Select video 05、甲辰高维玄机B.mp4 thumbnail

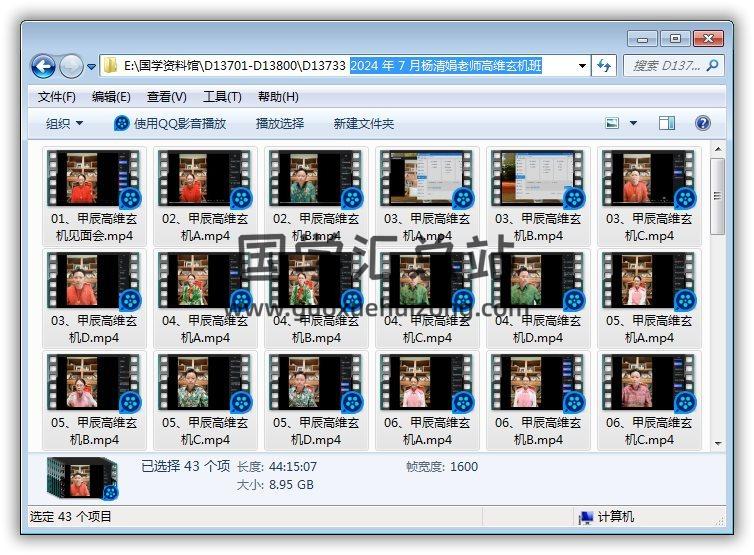coord(94,382)
